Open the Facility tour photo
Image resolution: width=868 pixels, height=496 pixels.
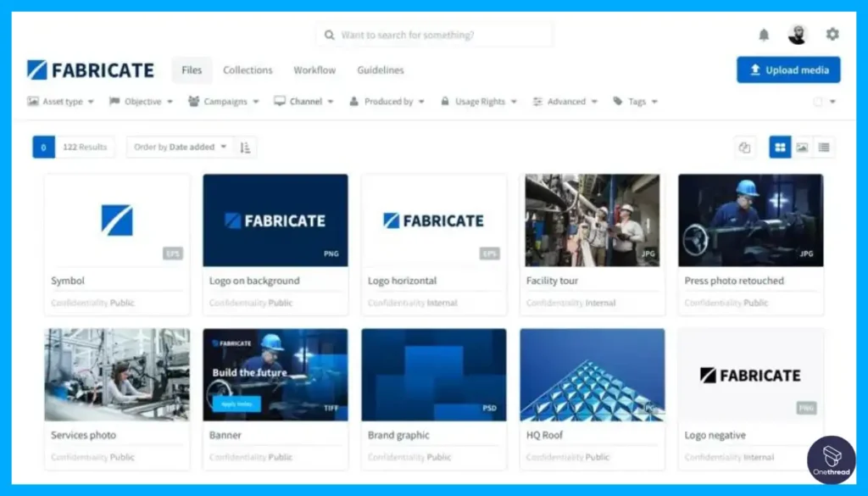click(x=593, y=220)
